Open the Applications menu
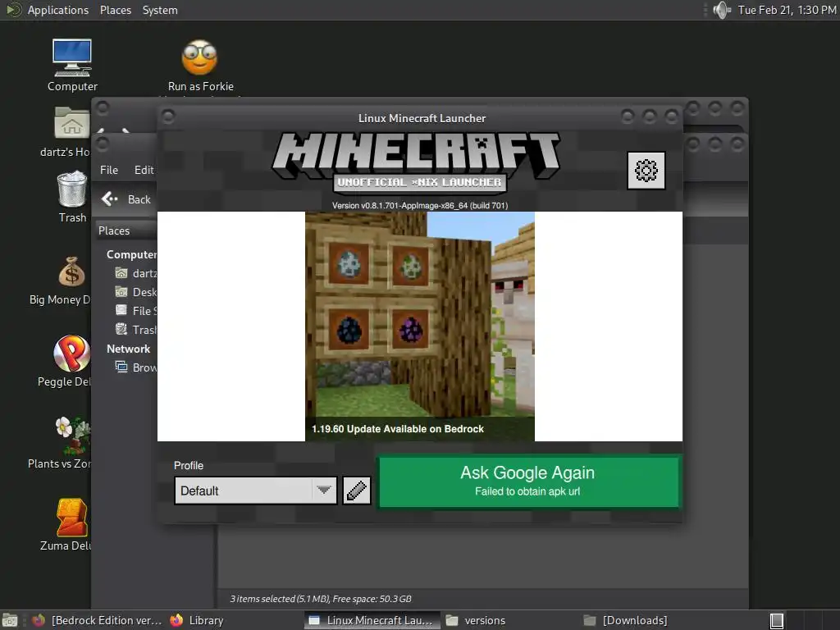The height and width of the screenshot is (630, 840). (x=58, y=10)
